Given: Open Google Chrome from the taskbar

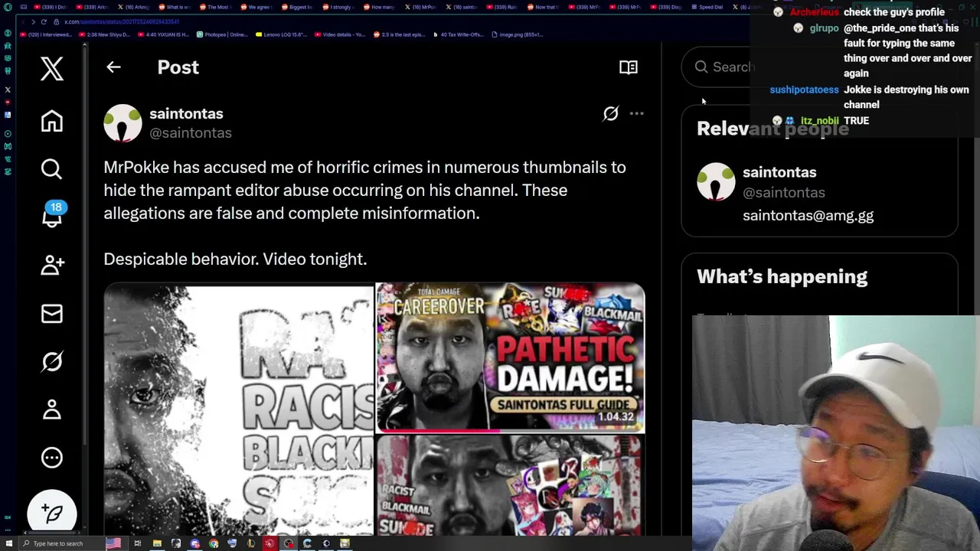Looking at the screenshot, I should pyautogui.click(x=214, y=543).
